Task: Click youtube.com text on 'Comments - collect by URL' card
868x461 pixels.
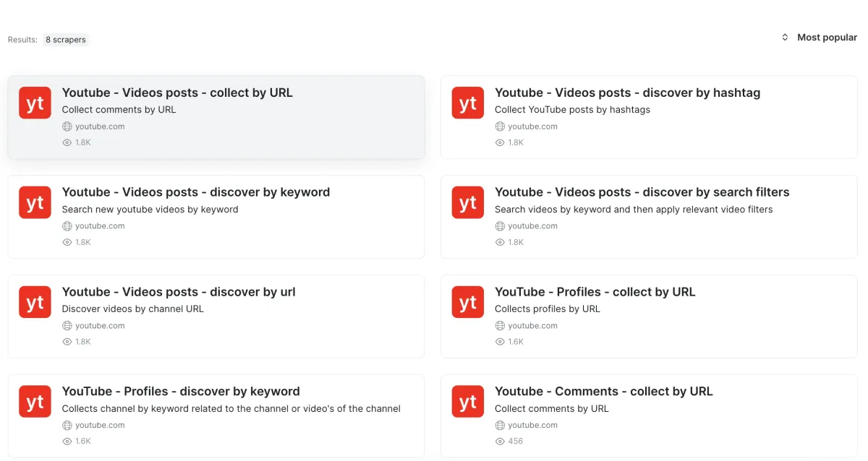Action: pos(532,426)
